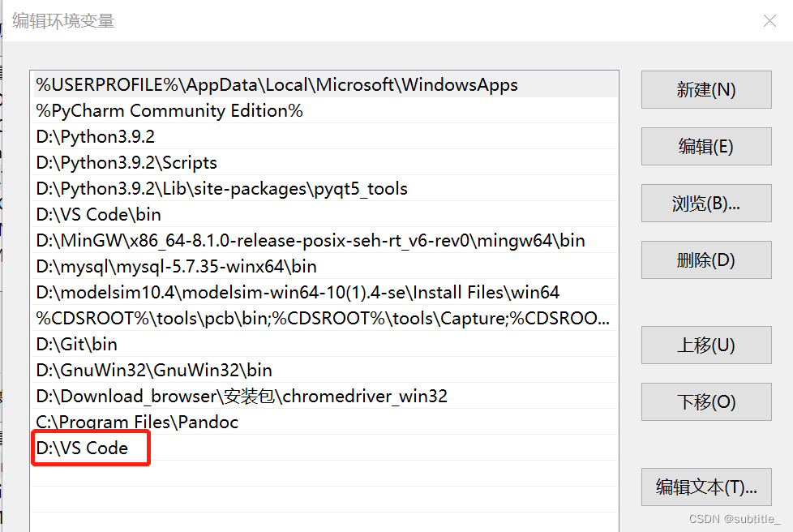Screen dimensions: 793x532
Task: Click the 新建(N) button
Action: point(705,89)
